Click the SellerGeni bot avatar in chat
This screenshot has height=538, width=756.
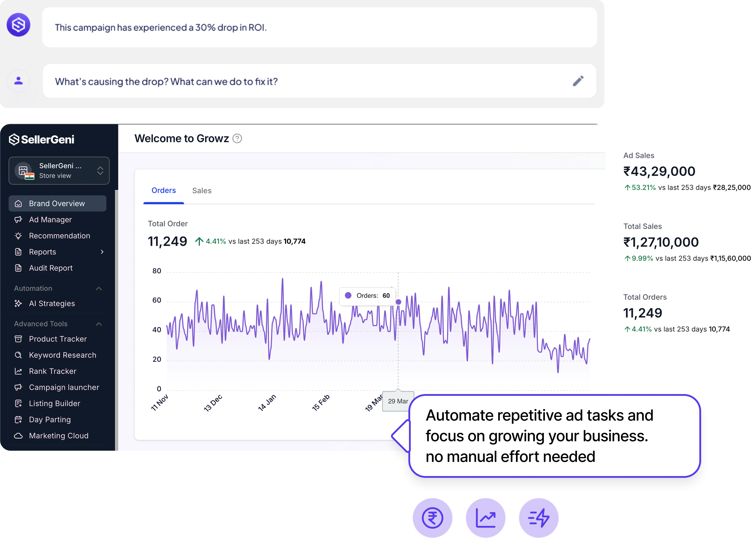[18, 25]
